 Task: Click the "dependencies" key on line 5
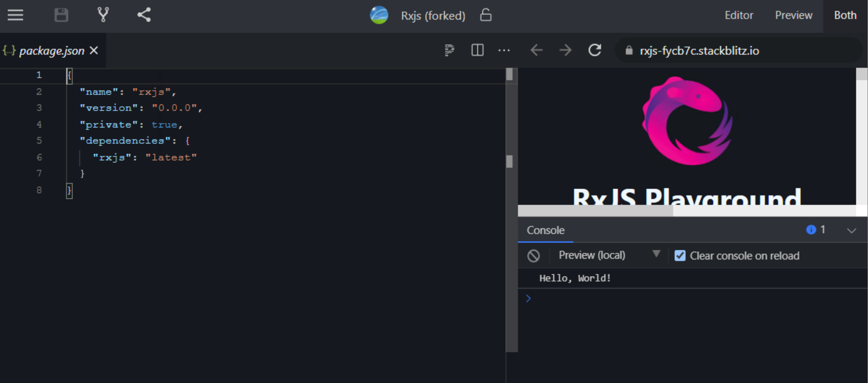[125, 141]
